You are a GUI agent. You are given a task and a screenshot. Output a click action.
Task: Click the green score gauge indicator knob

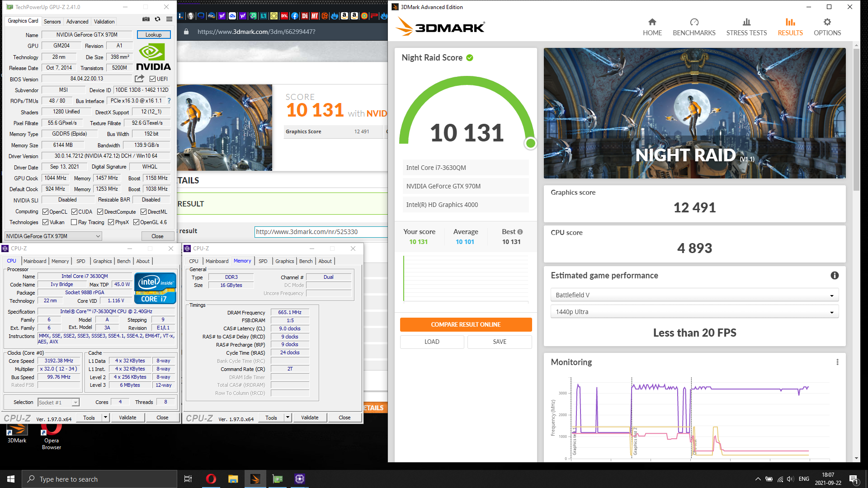coord(531,143)
